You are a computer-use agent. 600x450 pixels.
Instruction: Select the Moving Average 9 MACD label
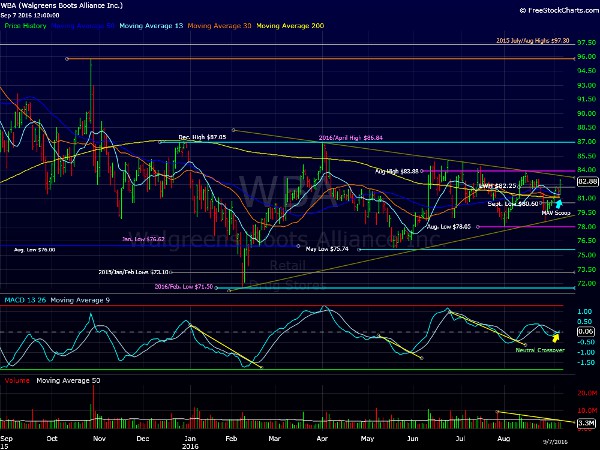click(x=80, y=300)
